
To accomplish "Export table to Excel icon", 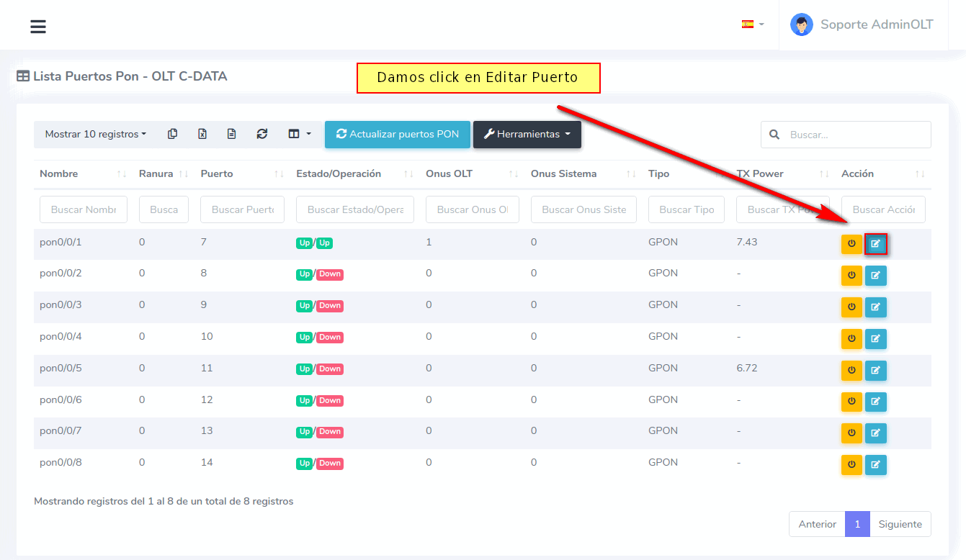I will coord(202,134).
